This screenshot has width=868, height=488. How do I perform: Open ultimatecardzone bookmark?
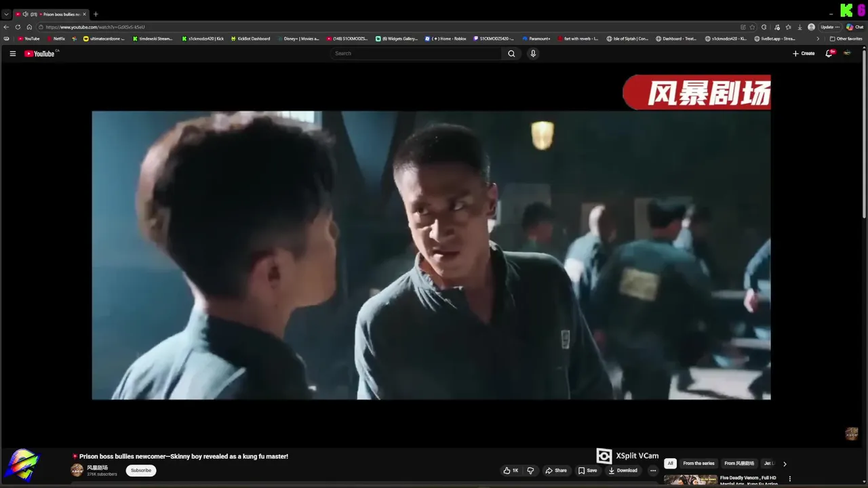coord(104,39)
